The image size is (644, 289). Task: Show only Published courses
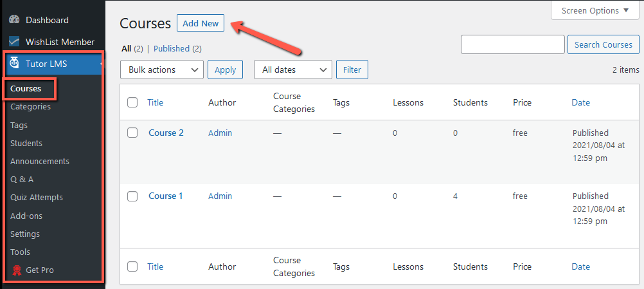click(x=172, y=49)
